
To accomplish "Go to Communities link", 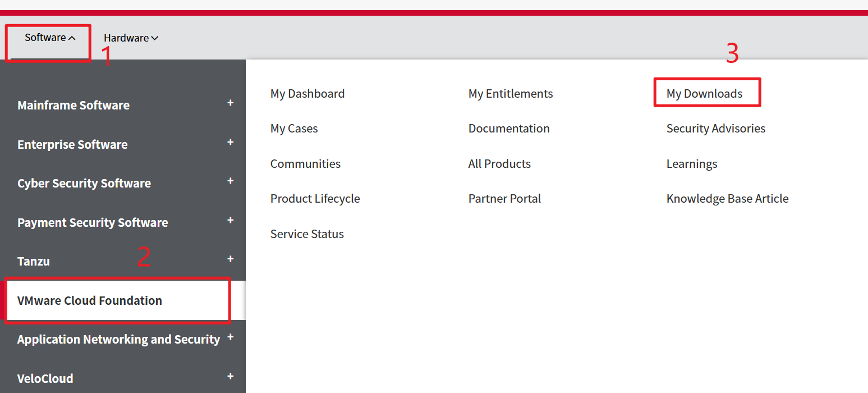I will (x=305, y=164).
